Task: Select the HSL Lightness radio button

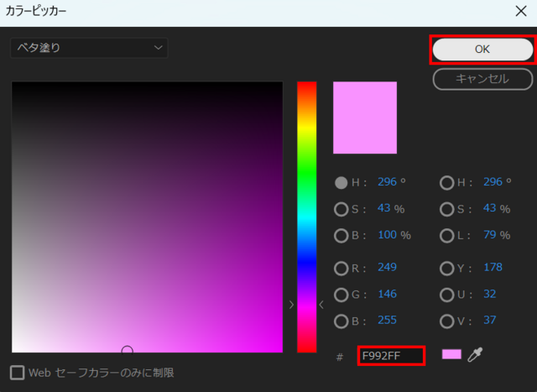Action: pyautogui.click(x=447, y=235)
